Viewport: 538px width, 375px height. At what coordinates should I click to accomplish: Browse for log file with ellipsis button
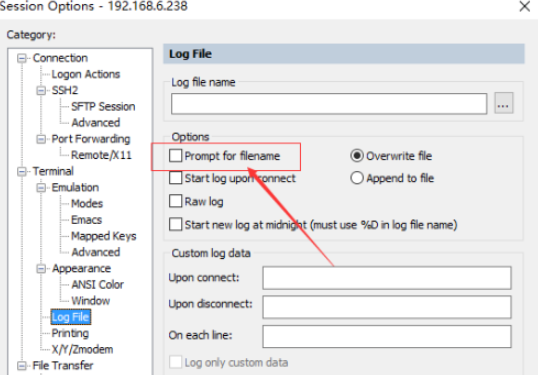pyautogui.click(x=503, y=103)
